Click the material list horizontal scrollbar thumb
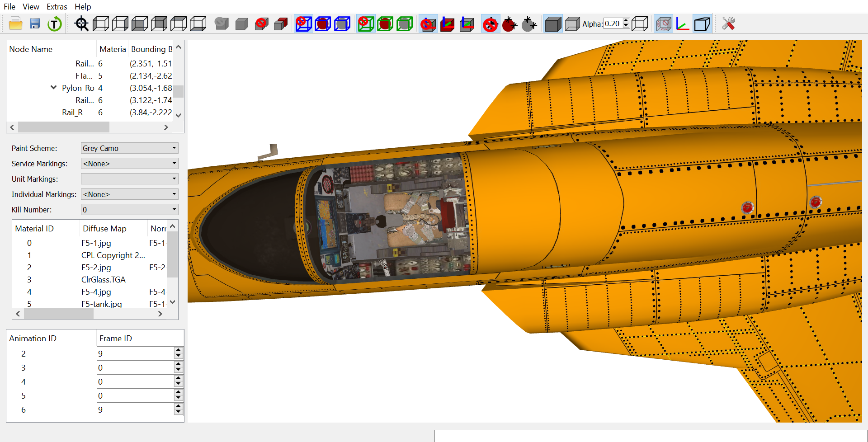Screen dimensions: 868x442 click(x=59, y=314)
